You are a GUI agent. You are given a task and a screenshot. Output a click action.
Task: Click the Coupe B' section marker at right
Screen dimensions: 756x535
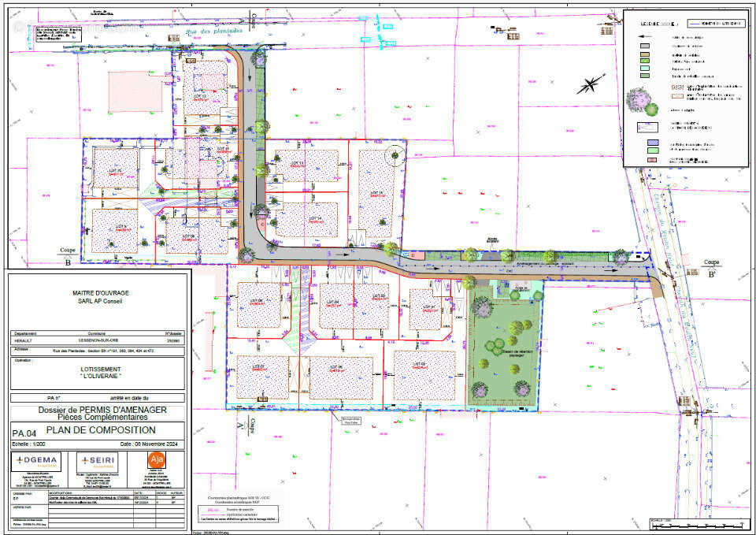(712, 269)
